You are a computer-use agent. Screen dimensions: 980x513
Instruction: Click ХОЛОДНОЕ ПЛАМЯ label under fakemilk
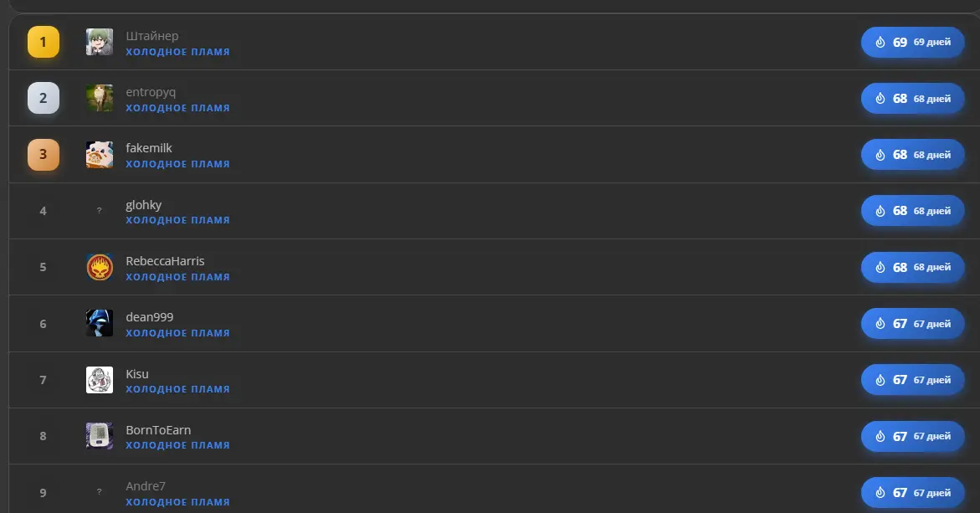[x=177, y=164]
